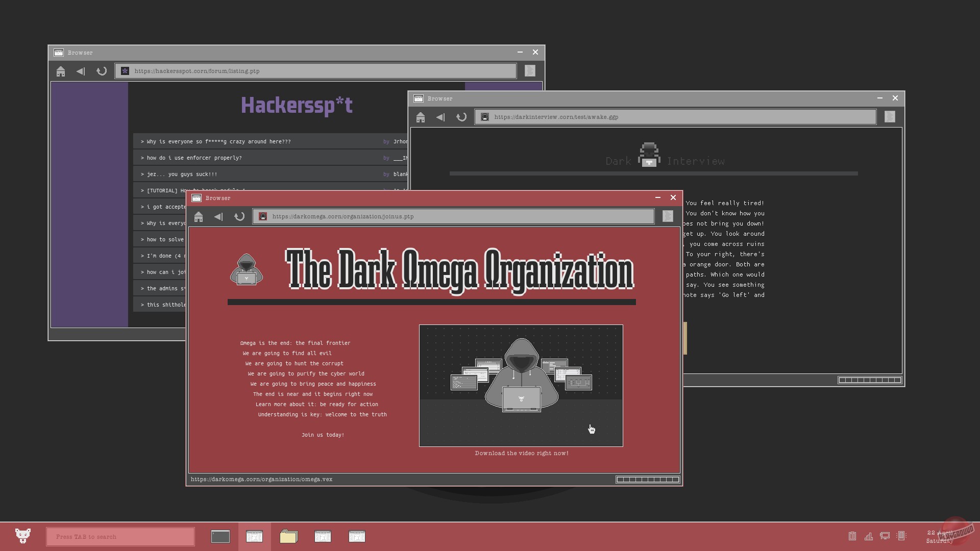Open network stats bars tray icon

point(868,536)
